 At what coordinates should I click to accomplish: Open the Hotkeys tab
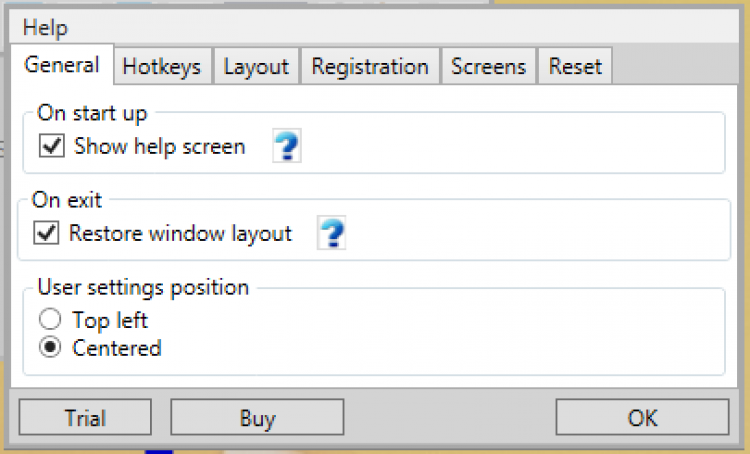click(161, 67)
